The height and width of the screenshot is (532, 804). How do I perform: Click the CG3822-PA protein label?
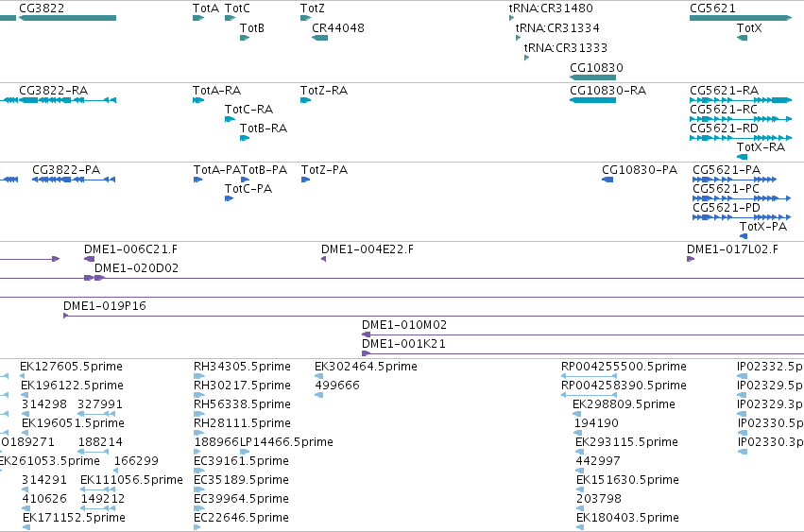[66, 170]
